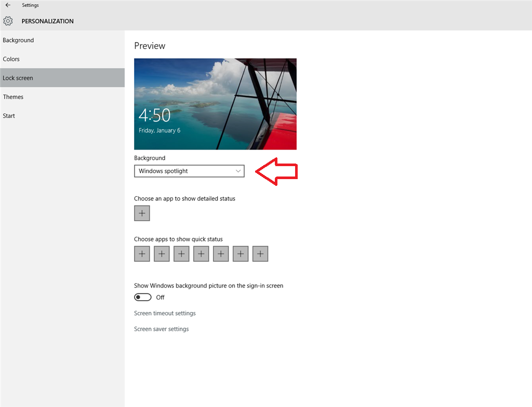The width and height of the screenshot is (532, 407).
Task: Go back using the back arrow
Action: (x=8, y=5)
